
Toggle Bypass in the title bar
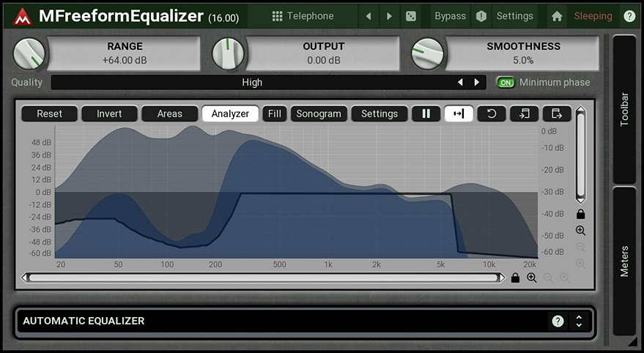tap(450, 16)
